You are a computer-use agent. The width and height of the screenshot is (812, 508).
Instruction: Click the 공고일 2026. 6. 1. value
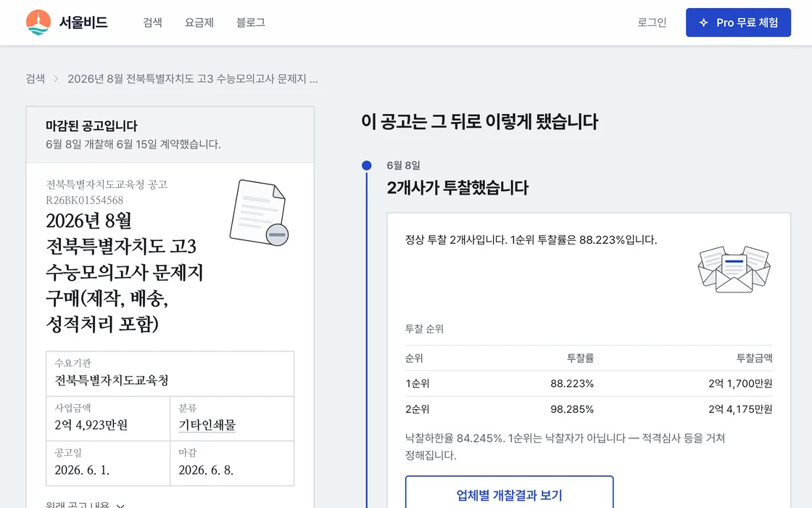point(82,470)
